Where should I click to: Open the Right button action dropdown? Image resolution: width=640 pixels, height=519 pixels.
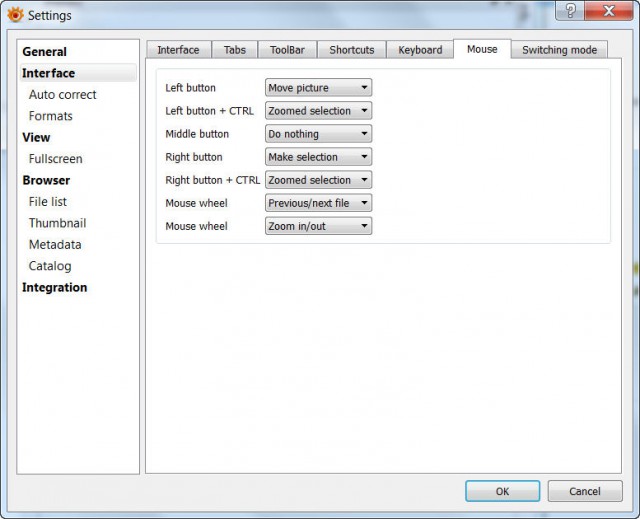point(318,157)
